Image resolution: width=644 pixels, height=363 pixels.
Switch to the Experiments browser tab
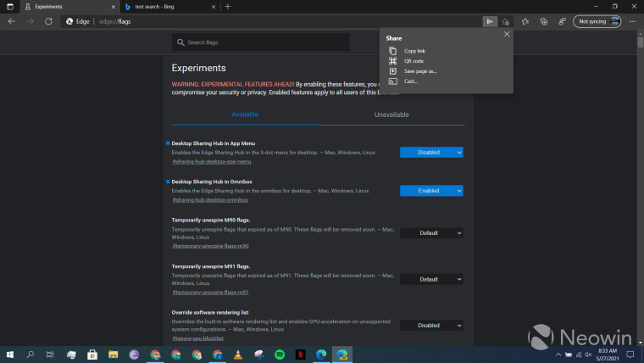click(x=69, y=7)
